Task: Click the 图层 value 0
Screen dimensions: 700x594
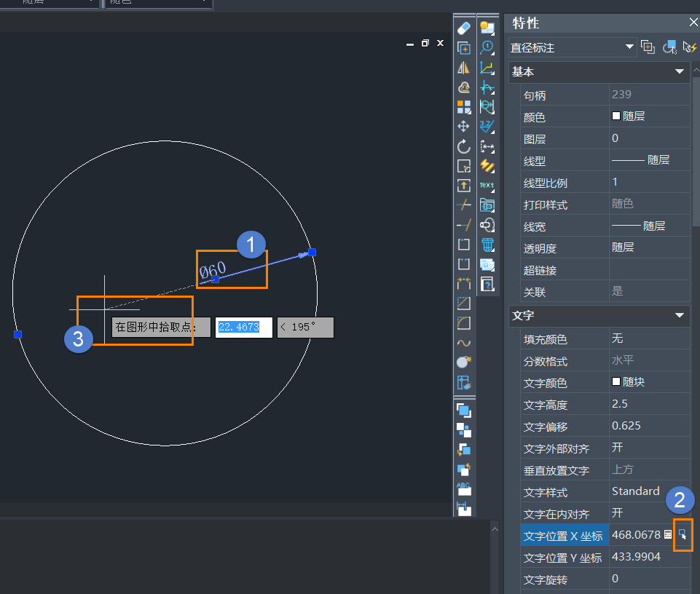Action: [650, 138]
